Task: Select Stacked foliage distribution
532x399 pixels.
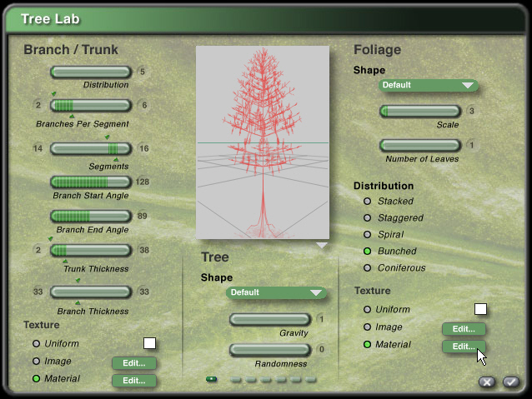Action: [367, 202]
